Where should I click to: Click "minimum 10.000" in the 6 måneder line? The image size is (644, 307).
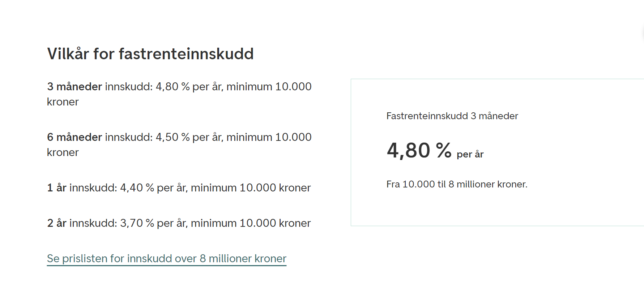[x=269, y=137]
